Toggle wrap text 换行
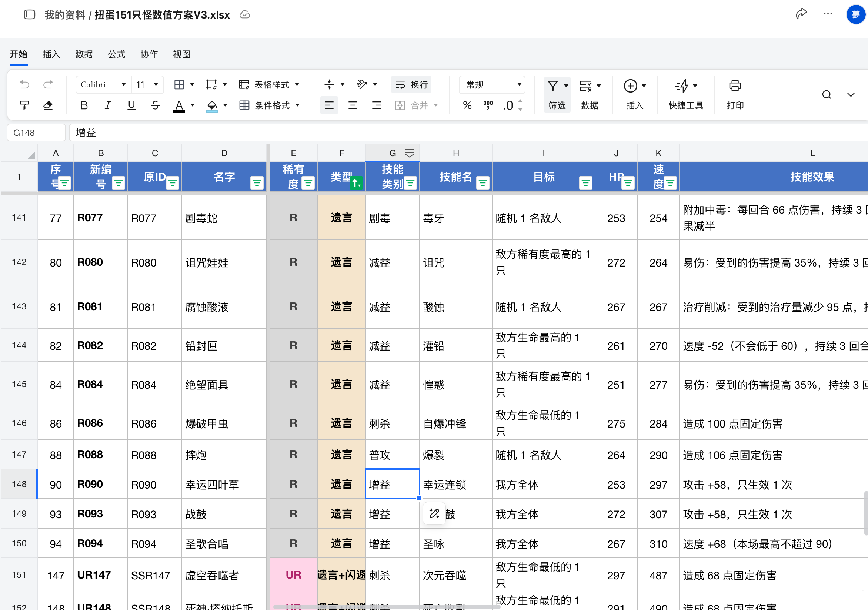 tap(411, 85)
